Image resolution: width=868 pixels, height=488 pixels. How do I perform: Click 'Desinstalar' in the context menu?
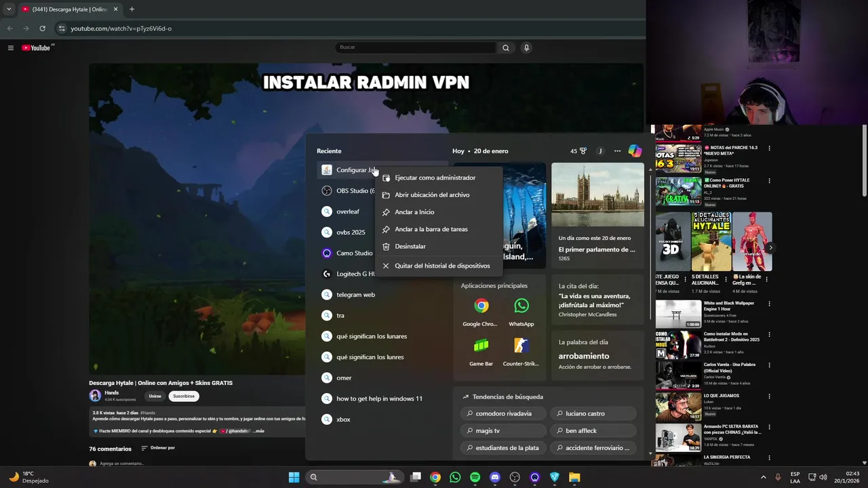click(x=438, y=247)
